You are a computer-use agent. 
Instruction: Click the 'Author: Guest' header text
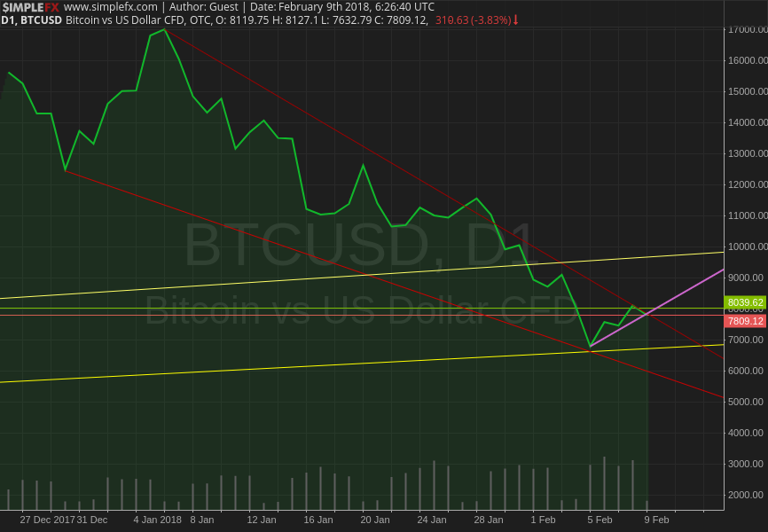(x=204, y=7)
